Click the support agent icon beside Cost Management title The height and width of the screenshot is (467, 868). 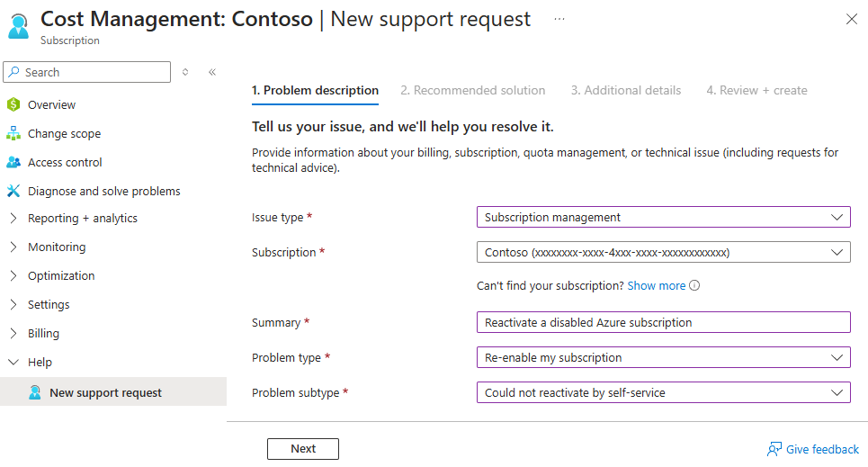[19, 27]
